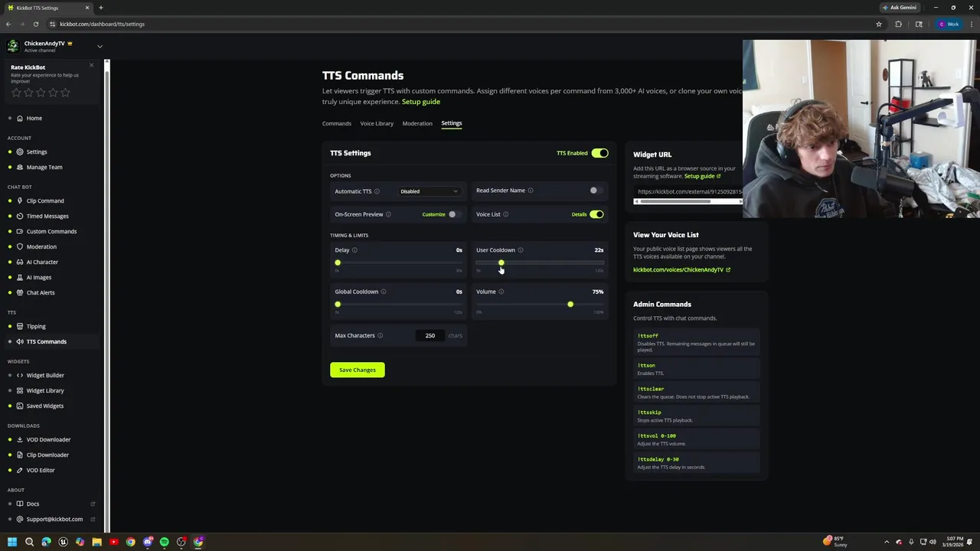Click Ask Gemini button in browser

(x=900, y=8)
